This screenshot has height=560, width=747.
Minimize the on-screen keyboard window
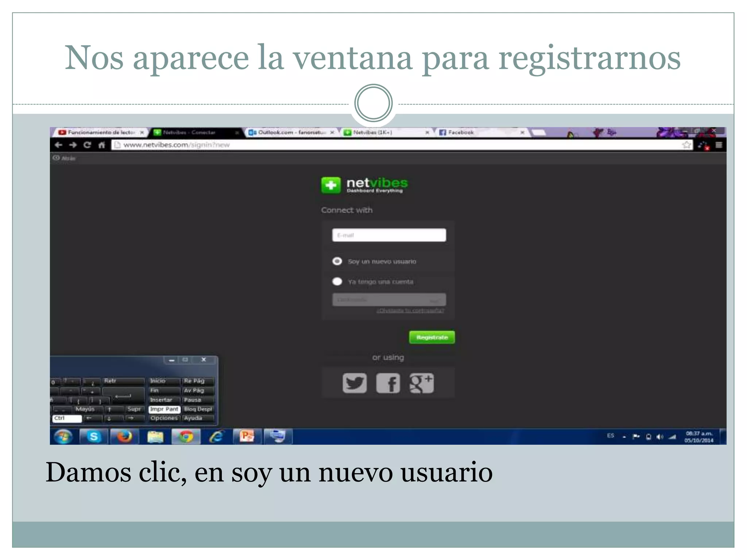(x=171, y=360)
